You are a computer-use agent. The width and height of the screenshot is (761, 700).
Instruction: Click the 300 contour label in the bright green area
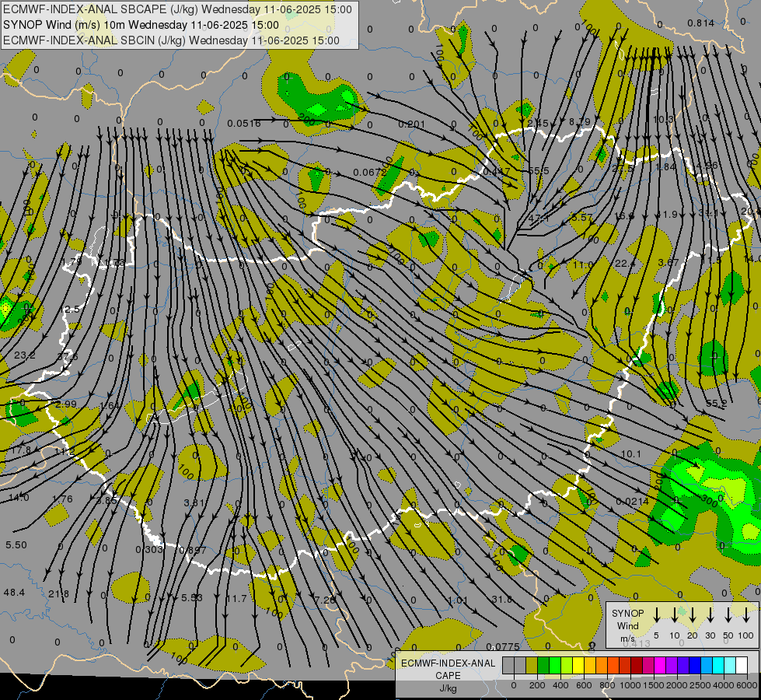coord(708,500)
